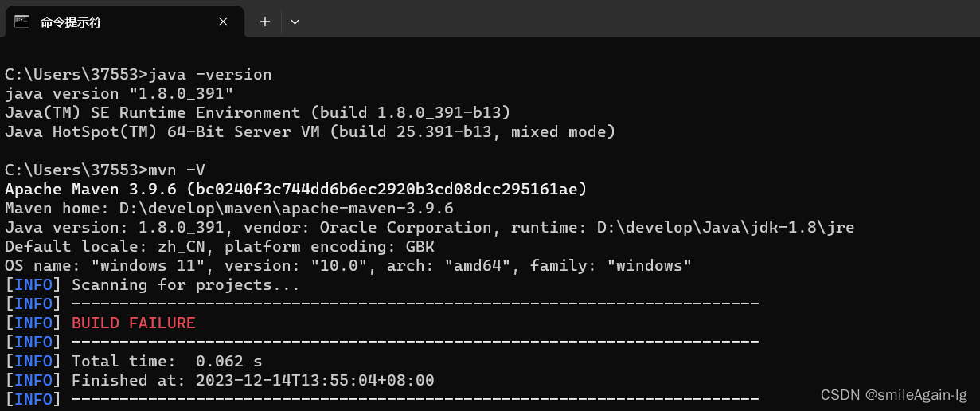Click the CSDN @smileAgain-lg watermark
This screenshot has width=980, height=411.
click(894, 395)
